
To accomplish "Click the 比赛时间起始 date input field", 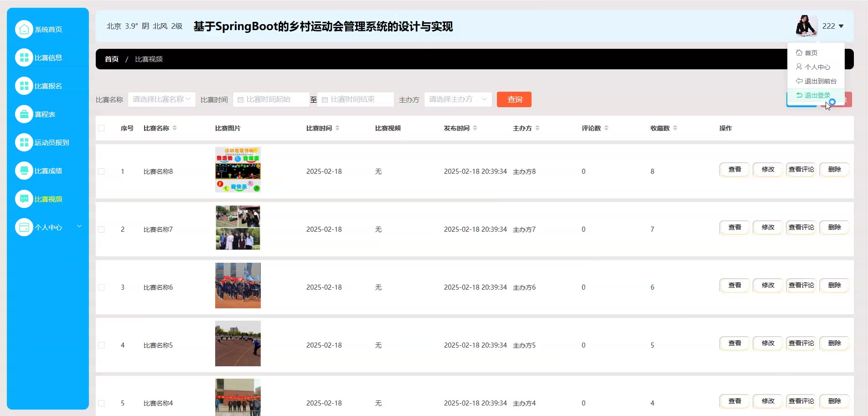I will (272, 99).
